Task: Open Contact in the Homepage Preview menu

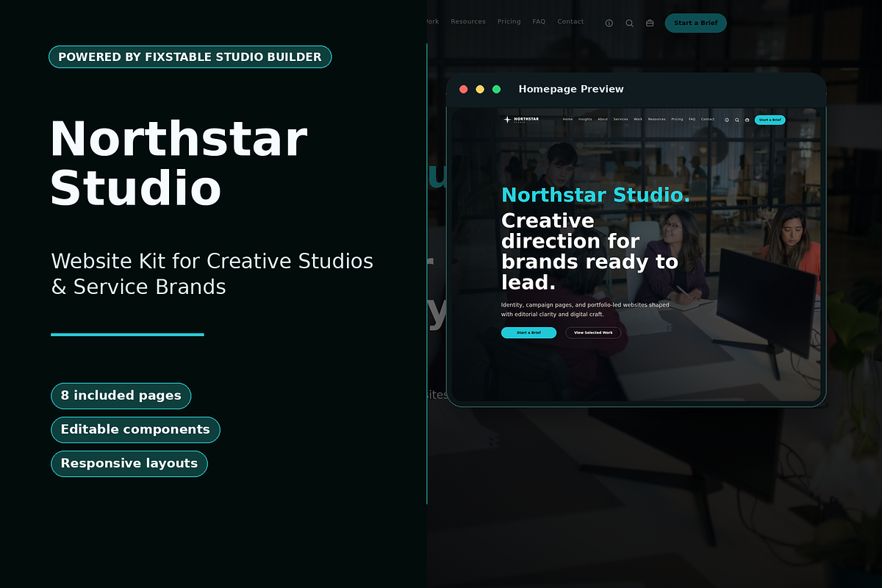Action: pyautogui.click(x=708, y=119)
